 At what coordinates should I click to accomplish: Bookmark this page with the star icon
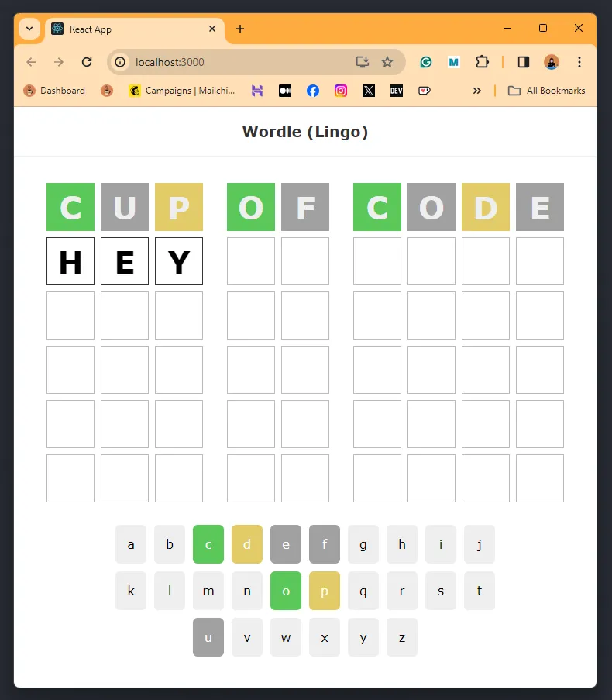click(x=387, y=62)
